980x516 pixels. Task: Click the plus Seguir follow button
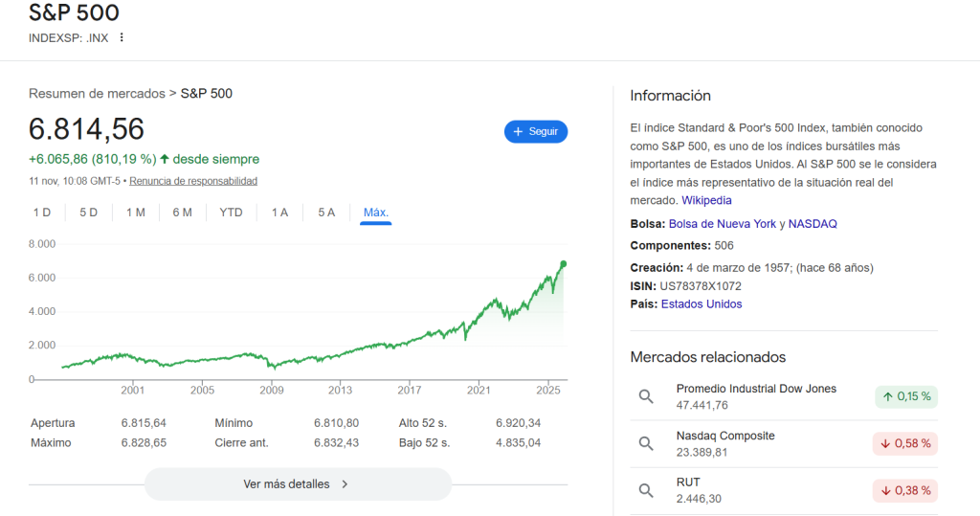coord(536,132)
